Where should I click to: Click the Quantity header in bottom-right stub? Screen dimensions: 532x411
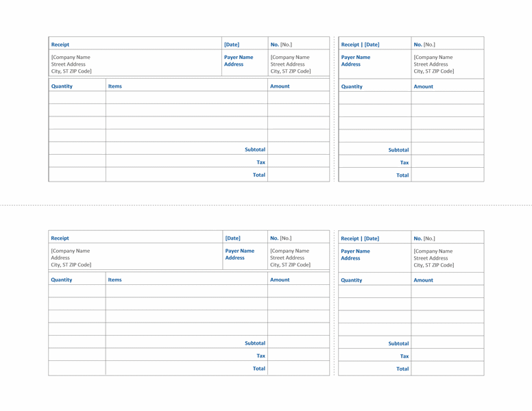(352, 280)
